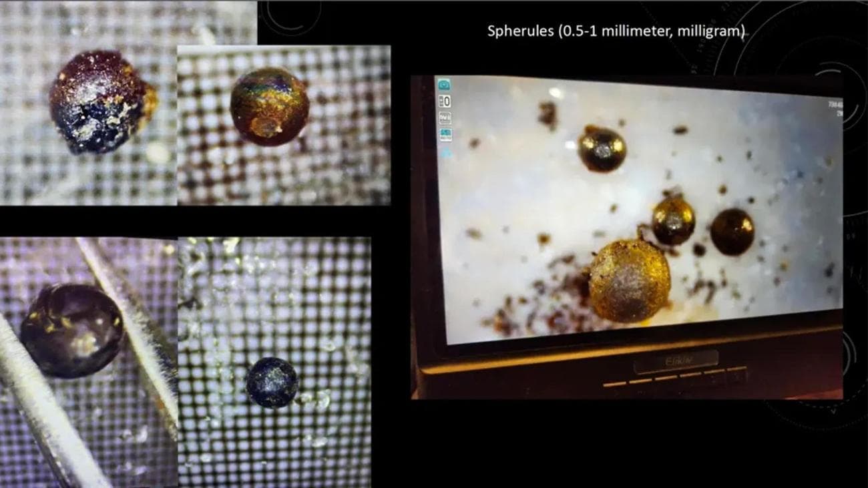The width and height of the screenshot is (868, 488).
Task: Select the photo of spherule held by tweezers
Action: [x=71, y=330]
